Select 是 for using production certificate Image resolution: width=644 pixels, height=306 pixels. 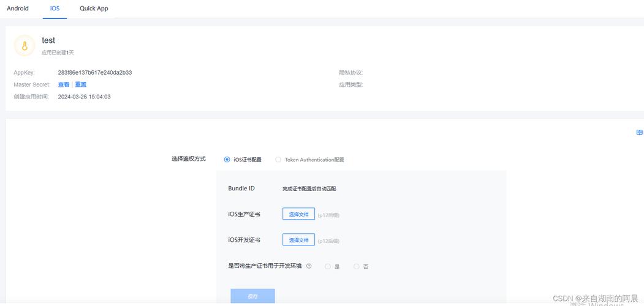click(328, 266)
